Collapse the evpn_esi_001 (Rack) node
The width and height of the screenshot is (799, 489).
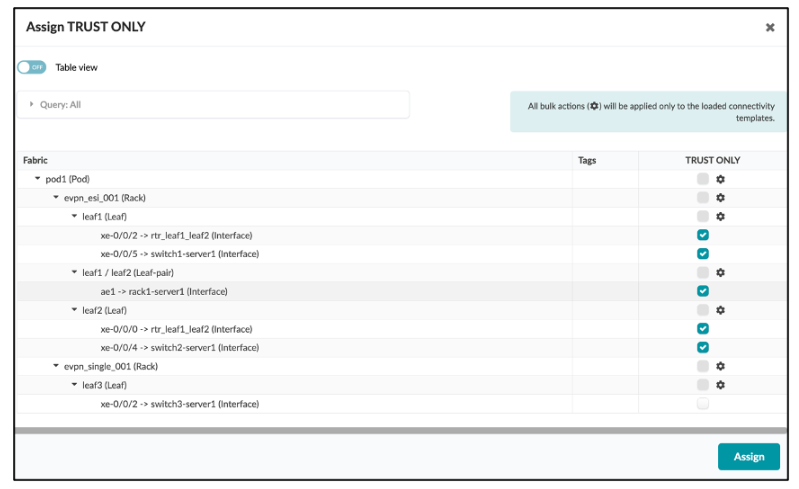[56, 198]
